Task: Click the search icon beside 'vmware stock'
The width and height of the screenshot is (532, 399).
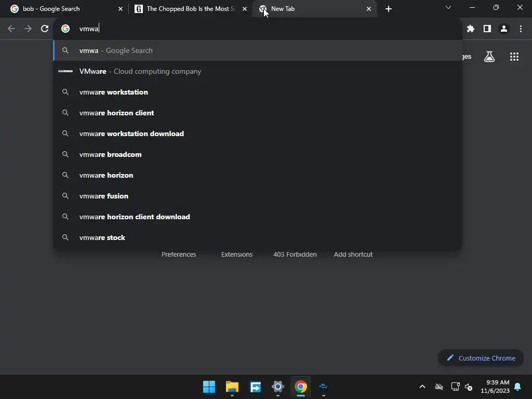Action: pyautogui.click(x=65, y=237)
